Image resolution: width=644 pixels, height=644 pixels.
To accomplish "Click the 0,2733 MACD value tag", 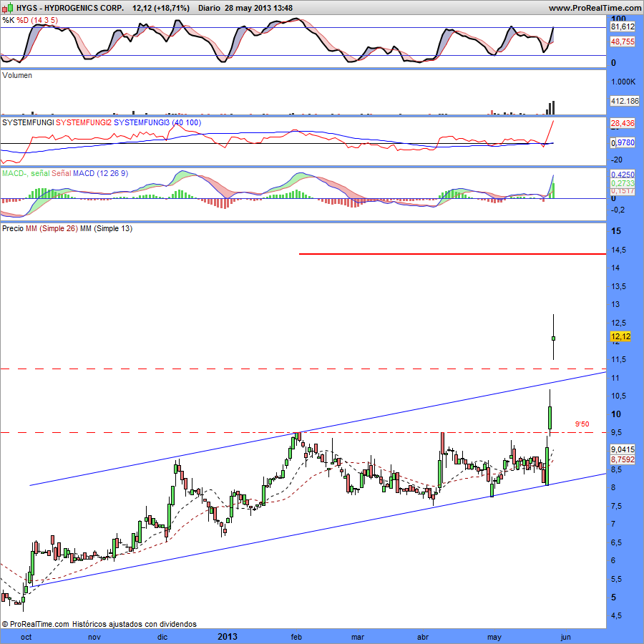I will coord(623,183).
